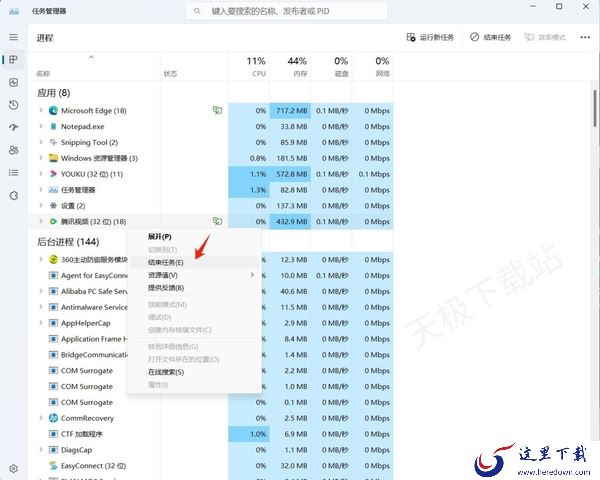Click the search magnifier icon

pos(197,11)
